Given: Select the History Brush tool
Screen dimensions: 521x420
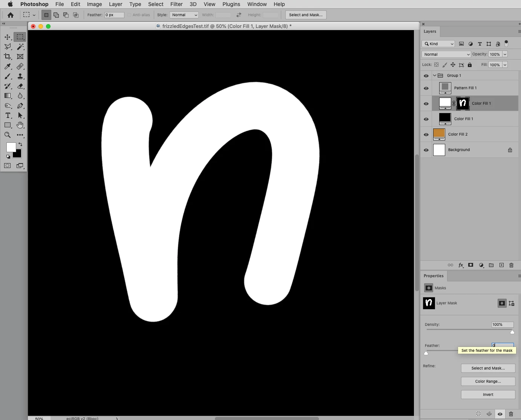Looking at the screenshot, I should (8, 86).
